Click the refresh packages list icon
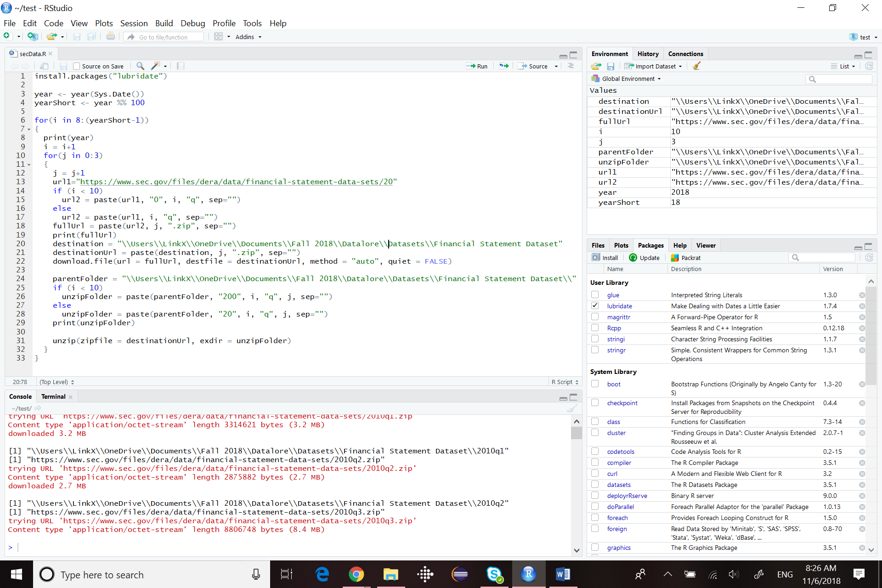 [869, 258]
